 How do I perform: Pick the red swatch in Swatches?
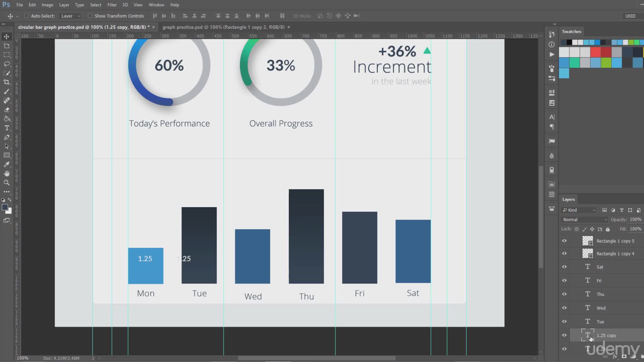pyautogui.click(x=595, y=52)
